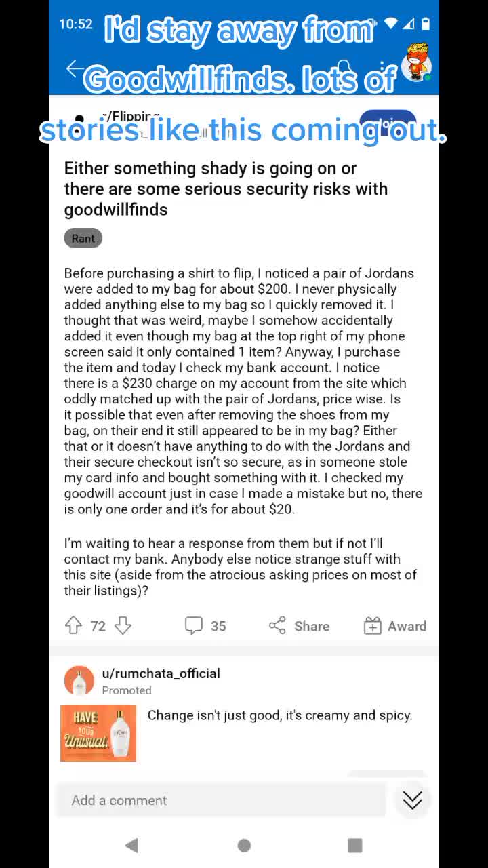Jump to next comment with double chevron
This screenshot has width=488, height=868.
point(412,800)
